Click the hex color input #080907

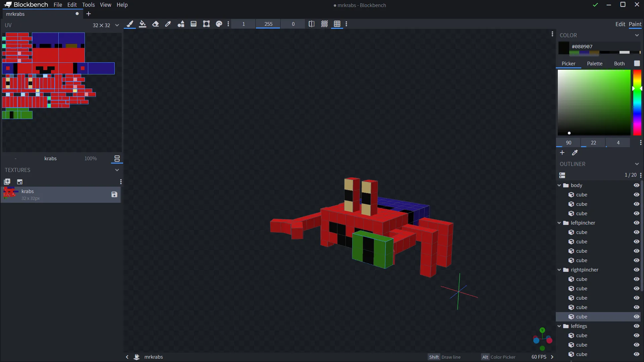(x=605, y=47)
